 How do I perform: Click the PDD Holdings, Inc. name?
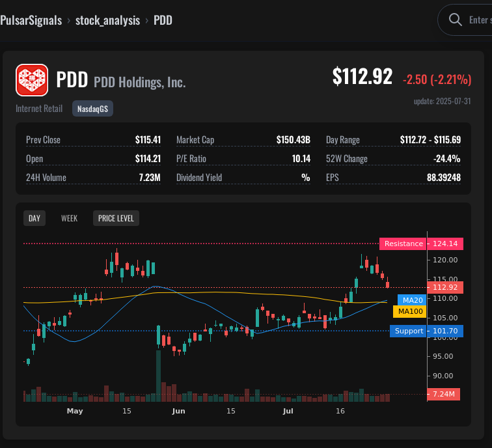coord(140,82)
